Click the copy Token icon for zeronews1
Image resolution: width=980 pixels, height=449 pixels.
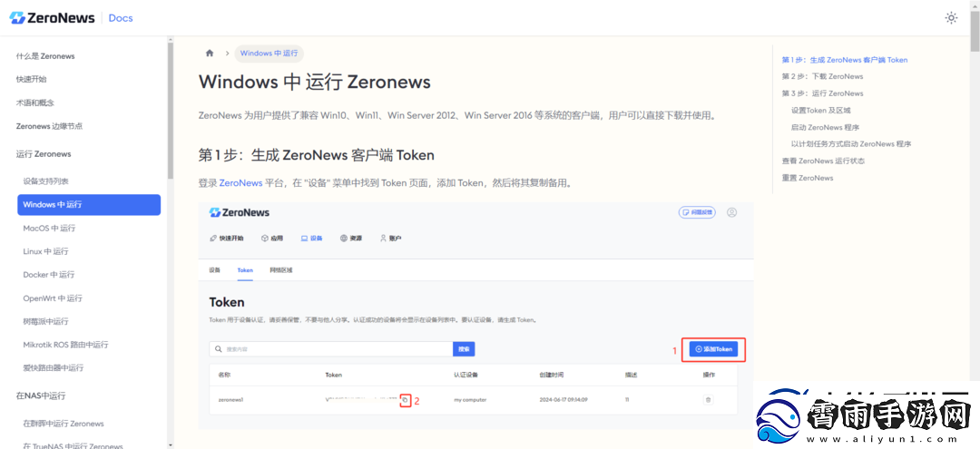point(405,400)
